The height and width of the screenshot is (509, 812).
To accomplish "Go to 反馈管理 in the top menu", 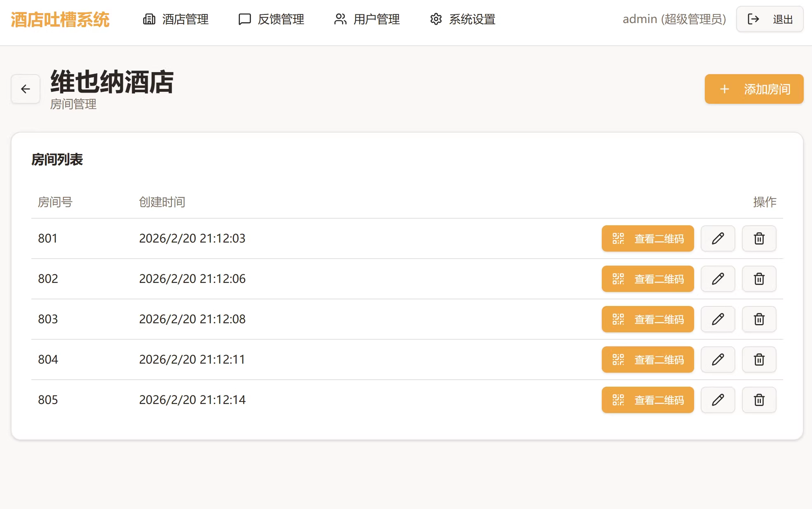I will pyautogui.click(x=271, y=19).
